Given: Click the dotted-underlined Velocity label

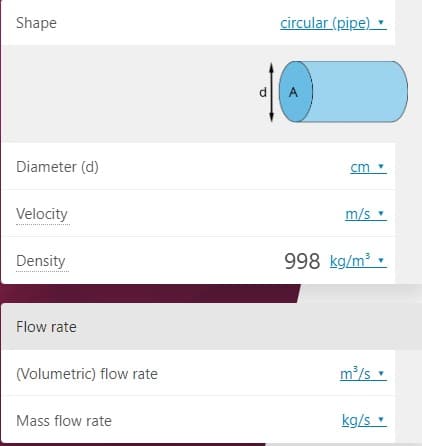Looking at the screenshot, I should [x=42, y=214].
